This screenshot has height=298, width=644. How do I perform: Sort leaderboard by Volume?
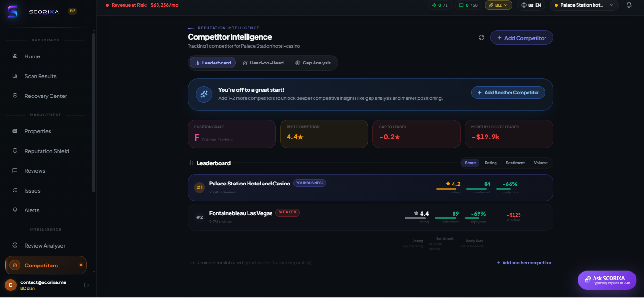click(541, 163)
